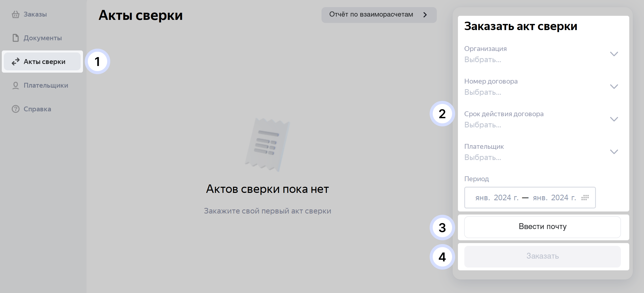Open the Номер договора selector

click(614, 87)
